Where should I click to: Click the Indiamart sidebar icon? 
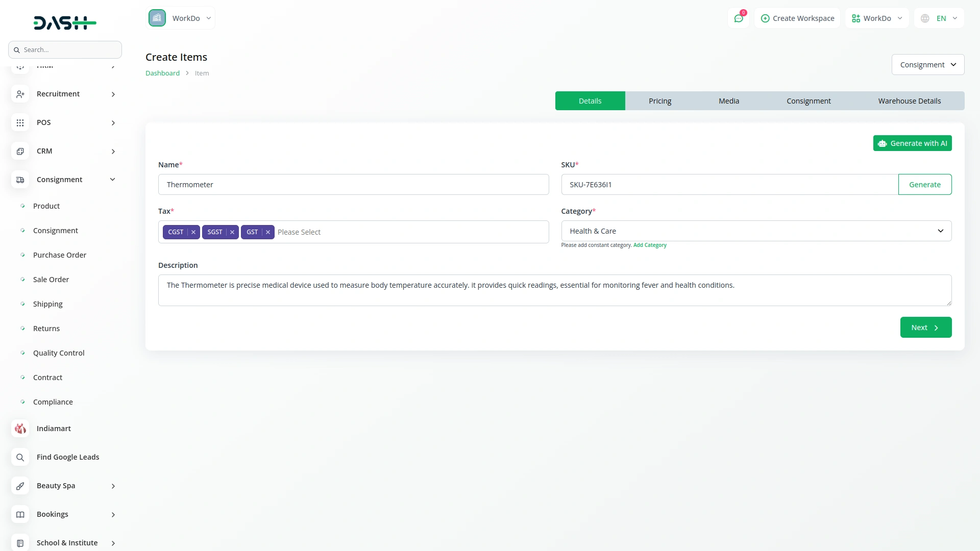[20, 429]
